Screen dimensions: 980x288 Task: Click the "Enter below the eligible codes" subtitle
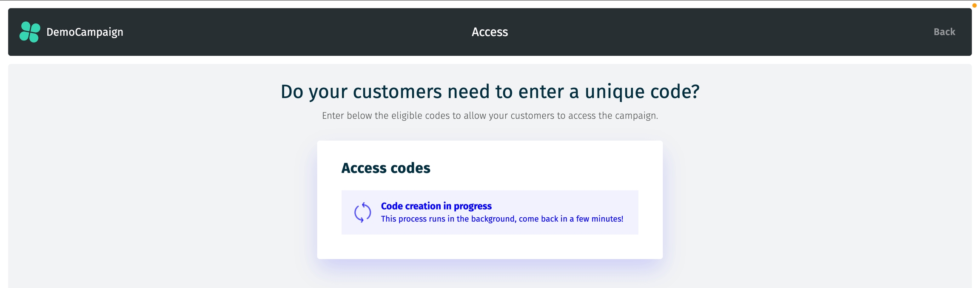(490, 116)
